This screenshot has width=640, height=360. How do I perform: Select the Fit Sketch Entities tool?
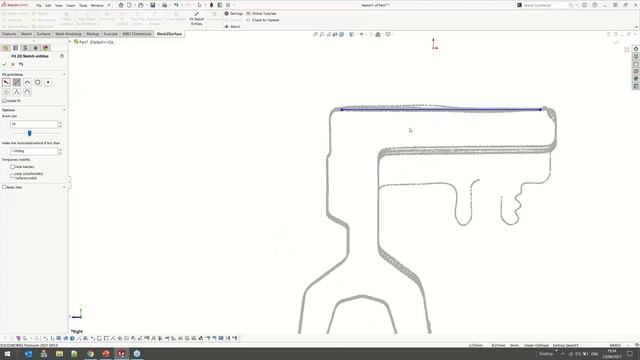[x=196, y=18]
